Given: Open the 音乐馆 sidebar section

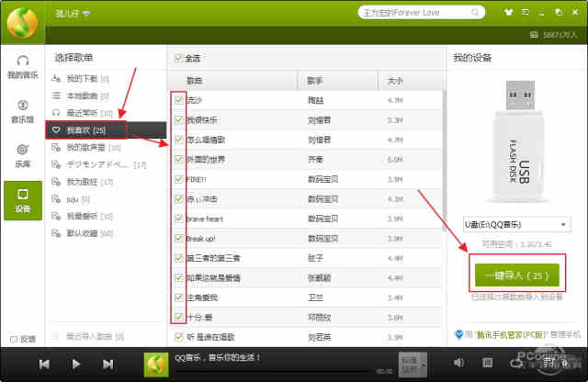Looking at the screenshot, I should pyautogui.click(x=22, y=111).
